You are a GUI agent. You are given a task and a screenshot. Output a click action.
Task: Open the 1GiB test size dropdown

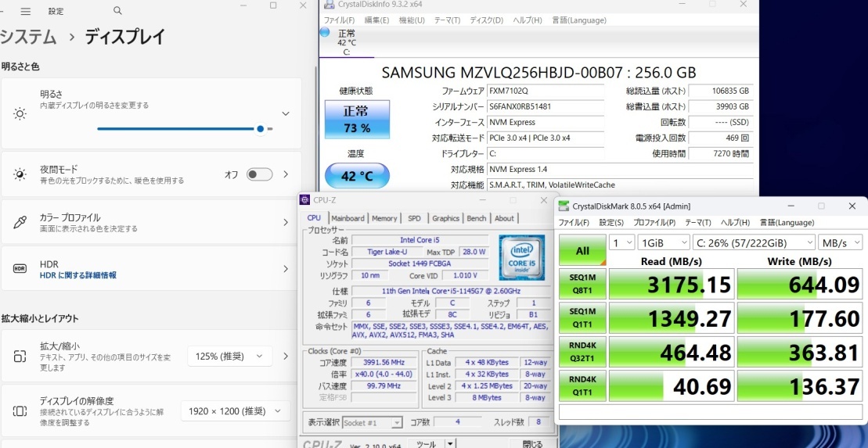664,242
